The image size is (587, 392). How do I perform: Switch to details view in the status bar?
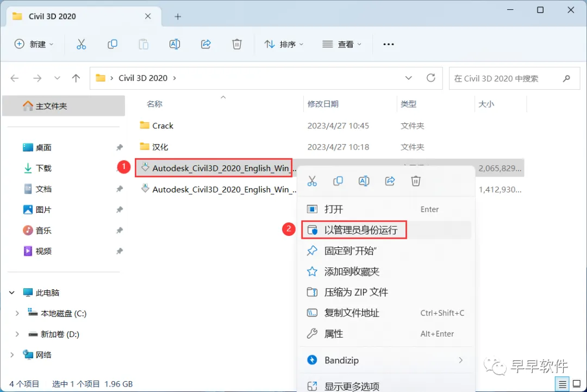[x=563, y=384]
